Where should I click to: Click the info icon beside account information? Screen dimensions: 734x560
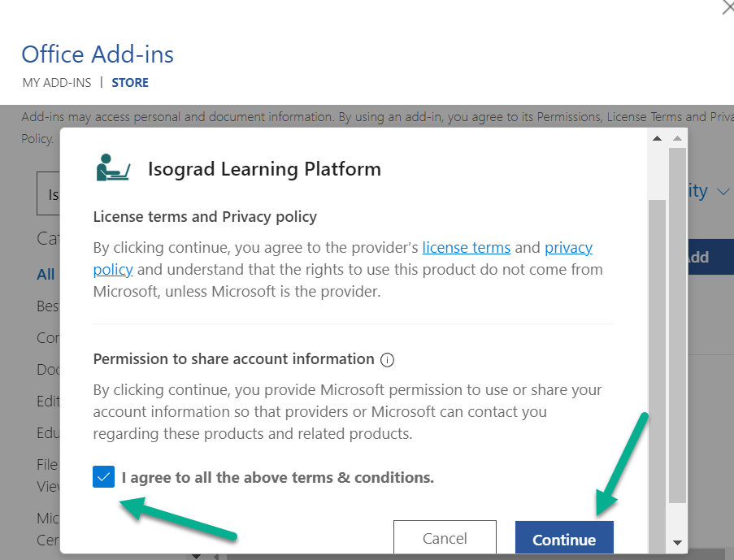(x=387, y=359)
